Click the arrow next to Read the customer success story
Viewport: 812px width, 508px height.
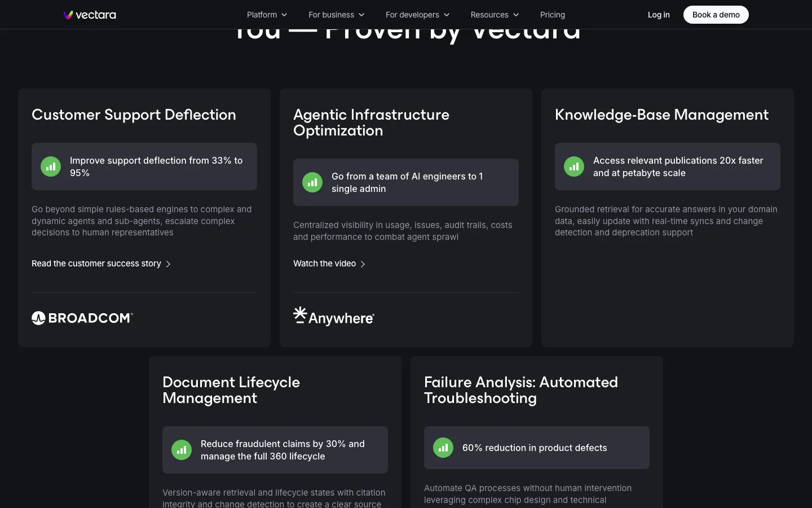click(168, 264)
